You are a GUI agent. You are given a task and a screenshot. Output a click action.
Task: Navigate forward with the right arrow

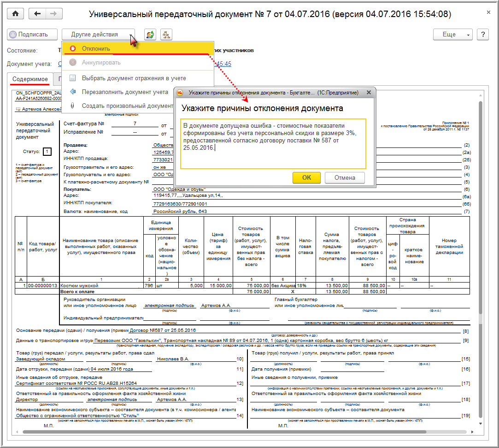tap(54, 14)
